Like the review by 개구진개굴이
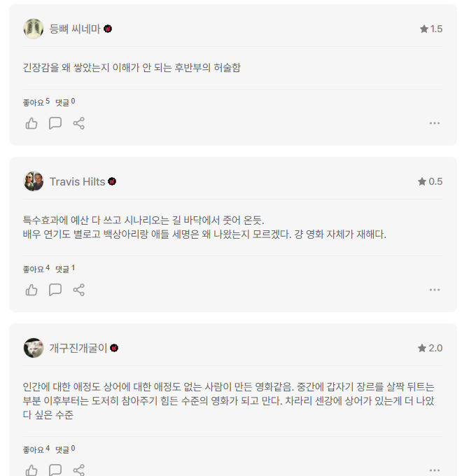469x476 pixels. tap(31, 470)
